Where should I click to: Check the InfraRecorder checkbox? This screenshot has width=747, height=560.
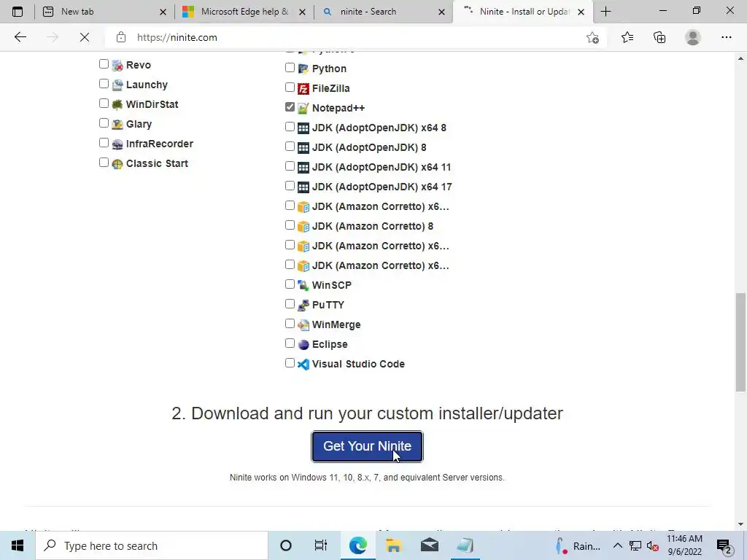pyautogui.click(x=104, y=143)
